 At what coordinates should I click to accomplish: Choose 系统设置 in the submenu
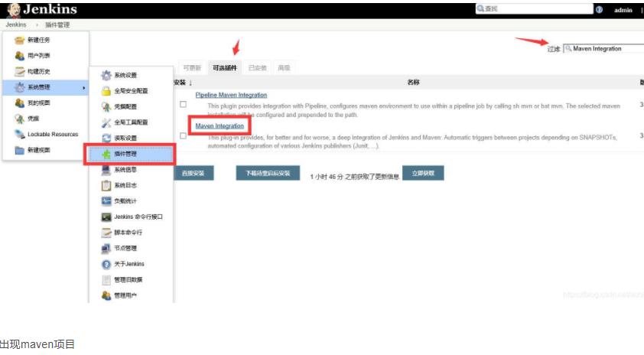pyautogui.click(x=125, y=75)
